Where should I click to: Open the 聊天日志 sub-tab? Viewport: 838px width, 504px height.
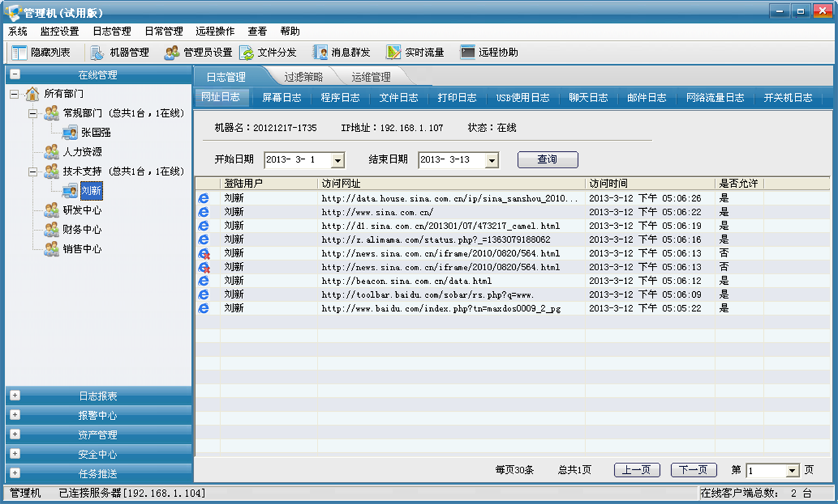pos(589,98)
